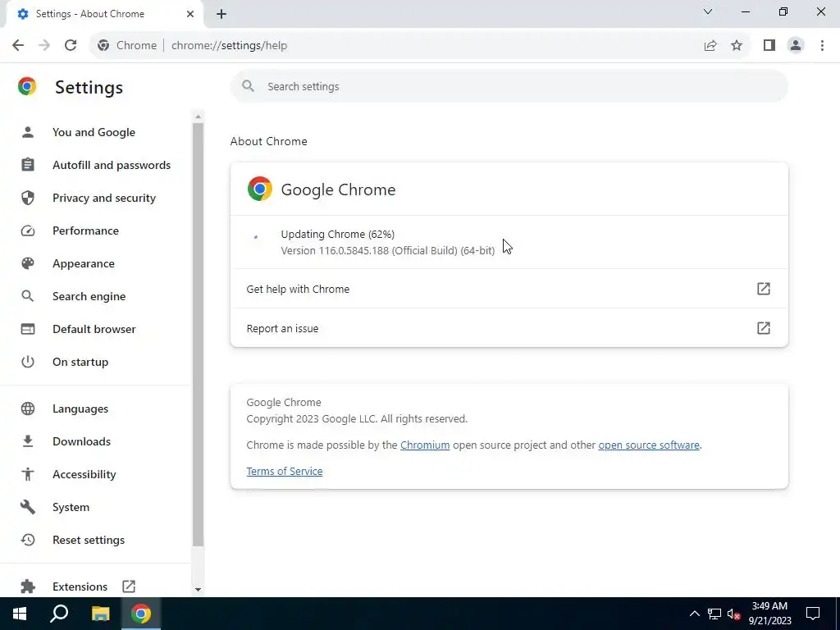Click the magnifier icon in Search settings
Viewport: 840px width, 630px height.
248,86
